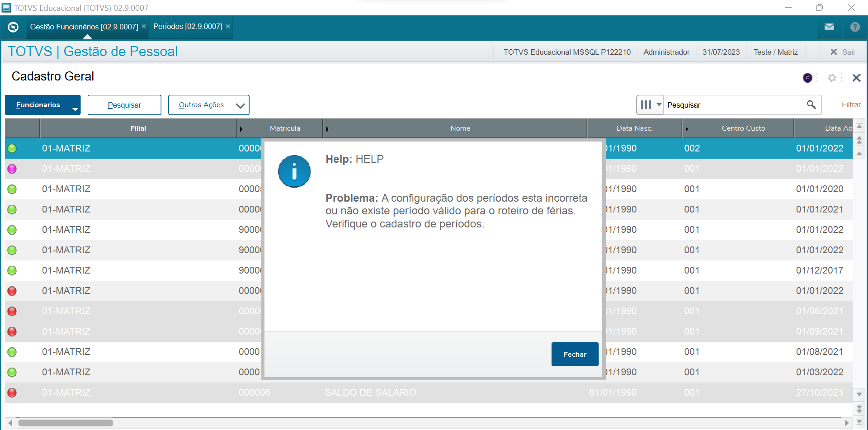Switch to the Períodos tab

187,26
